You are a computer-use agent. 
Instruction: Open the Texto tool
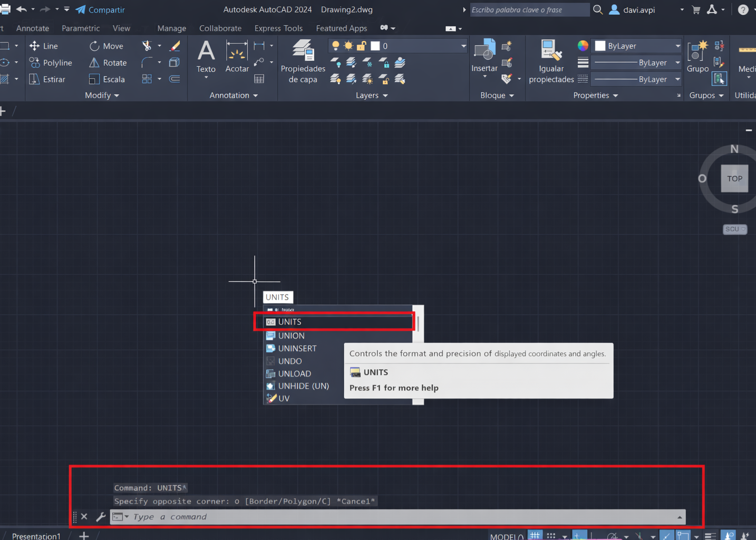206,58
